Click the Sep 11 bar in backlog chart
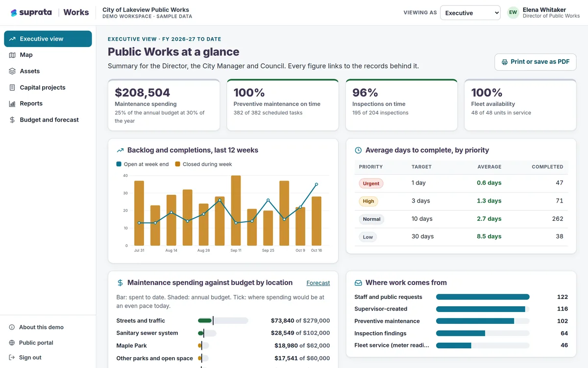The image size is (588, 368). click(236, 210)
